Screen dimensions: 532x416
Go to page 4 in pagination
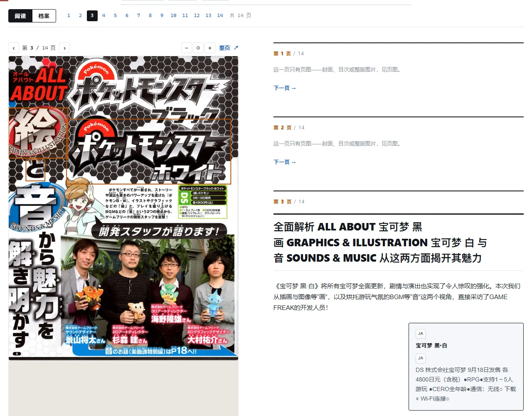point(103,15)
